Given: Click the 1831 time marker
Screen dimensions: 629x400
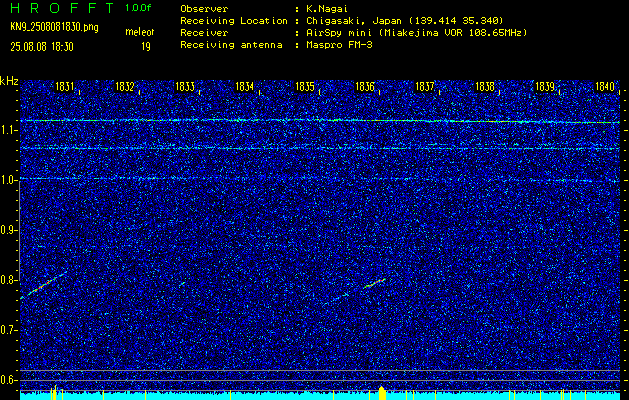Looking at the screenshot, I should [x=64, y=87].
